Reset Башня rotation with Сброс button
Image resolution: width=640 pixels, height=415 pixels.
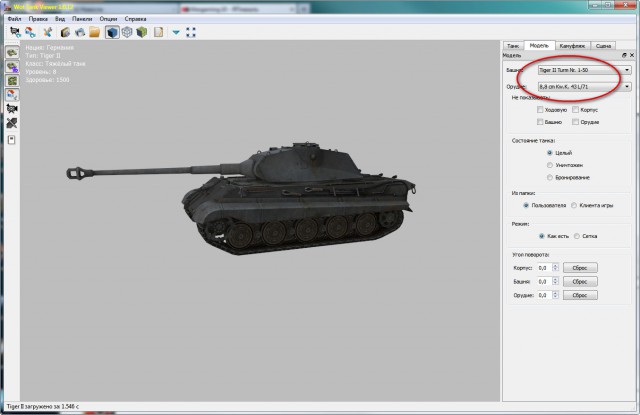(x=580, y=282)
